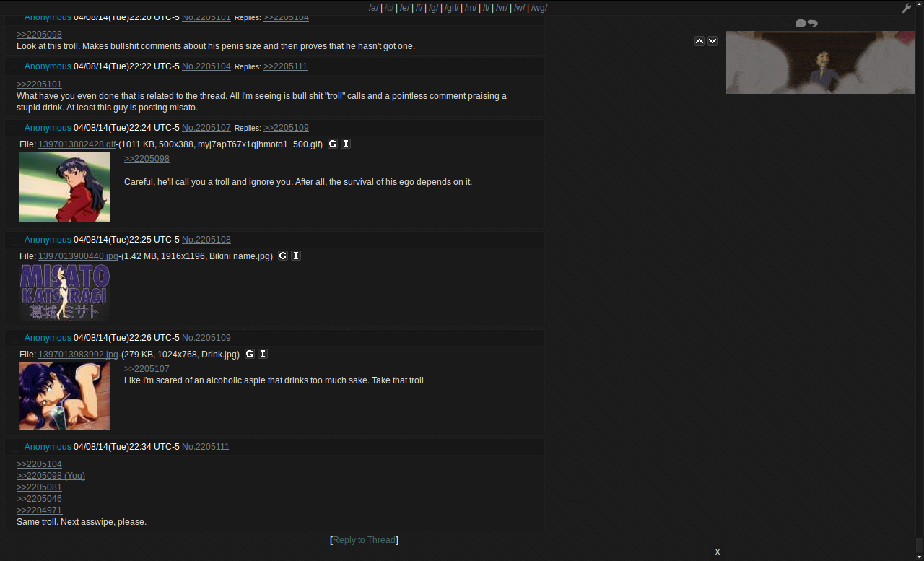Click Google icon next to Bikini name.jpg
924x561 pixels.
click(x=283, y=256)
